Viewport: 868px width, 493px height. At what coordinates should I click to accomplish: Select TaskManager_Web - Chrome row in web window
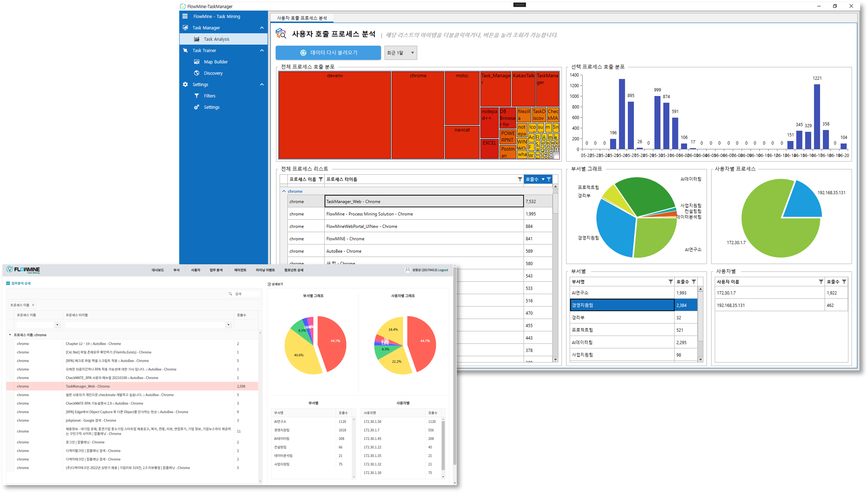(132, 386)
